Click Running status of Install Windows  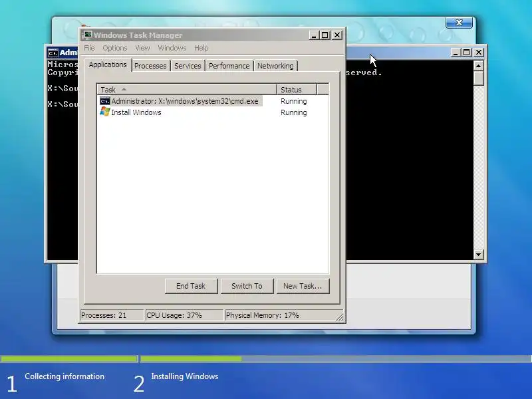pyautogui.click(x=294, y=112)
